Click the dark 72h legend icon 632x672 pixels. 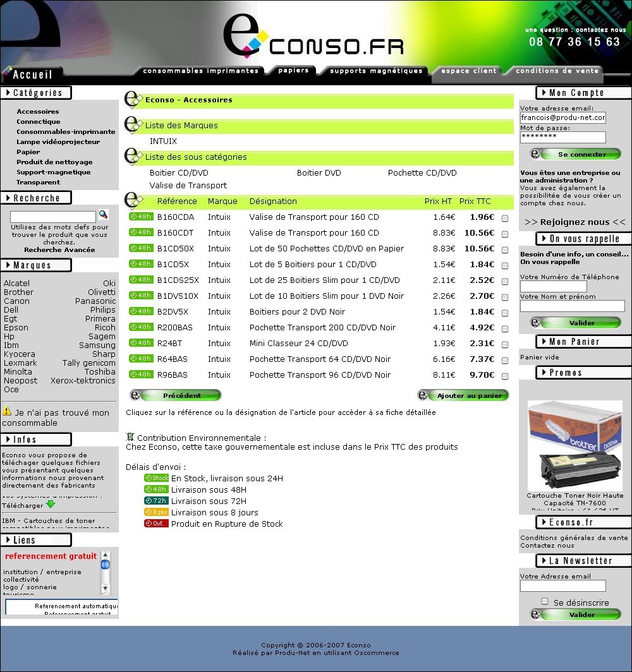(x=156, y=501)
